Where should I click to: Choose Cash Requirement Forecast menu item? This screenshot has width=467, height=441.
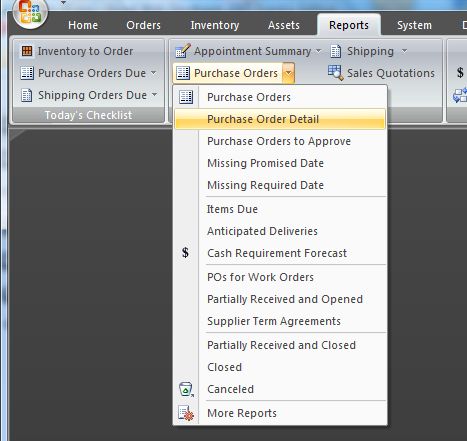280,253
